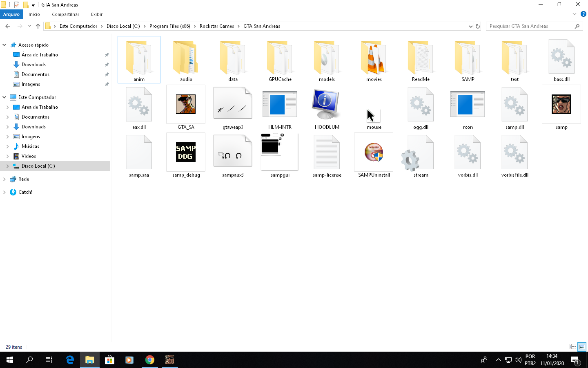
Task: Open Downloads under Acesso rápido
Action: coord(33,65)
